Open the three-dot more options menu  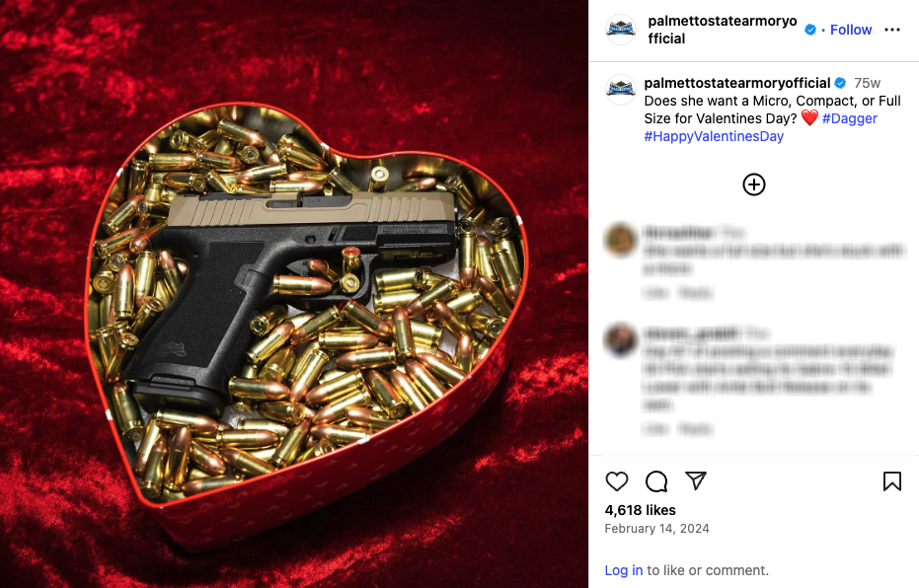pos(892,30)
